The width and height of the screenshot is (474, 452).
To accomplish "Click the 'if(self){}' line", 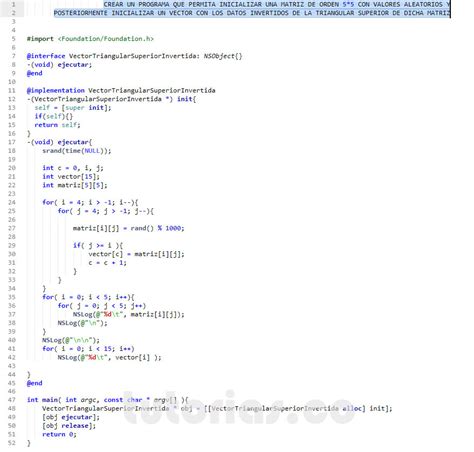I will point(53,116).
